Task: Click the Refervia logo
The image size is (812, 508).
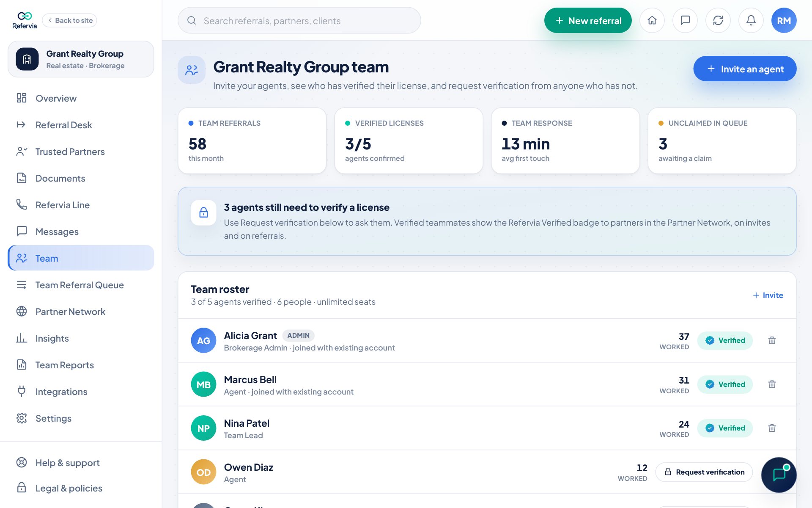Action: click(25, 20)
